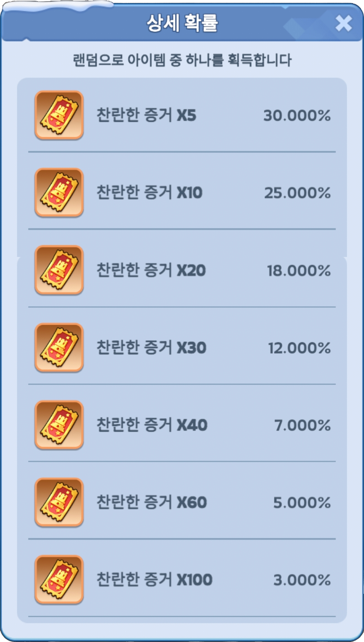The image size is (364, 642).
Task: Click the 상세 확률 title header
Action: [x=182, y=23]
